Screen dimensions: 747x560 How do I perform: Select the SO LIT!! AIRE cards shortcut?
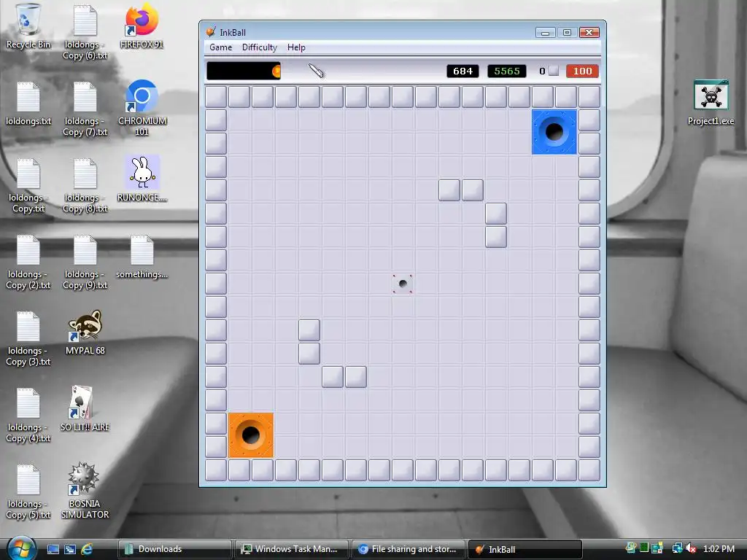click(x=85, y=409)
